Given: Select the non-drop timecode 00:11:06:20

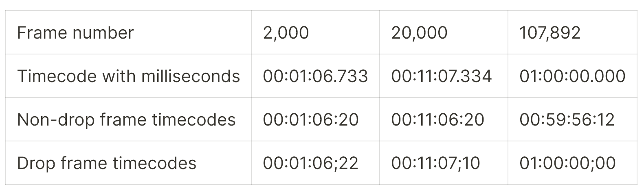Looking at the screenshot, I should tap(437, 119).
